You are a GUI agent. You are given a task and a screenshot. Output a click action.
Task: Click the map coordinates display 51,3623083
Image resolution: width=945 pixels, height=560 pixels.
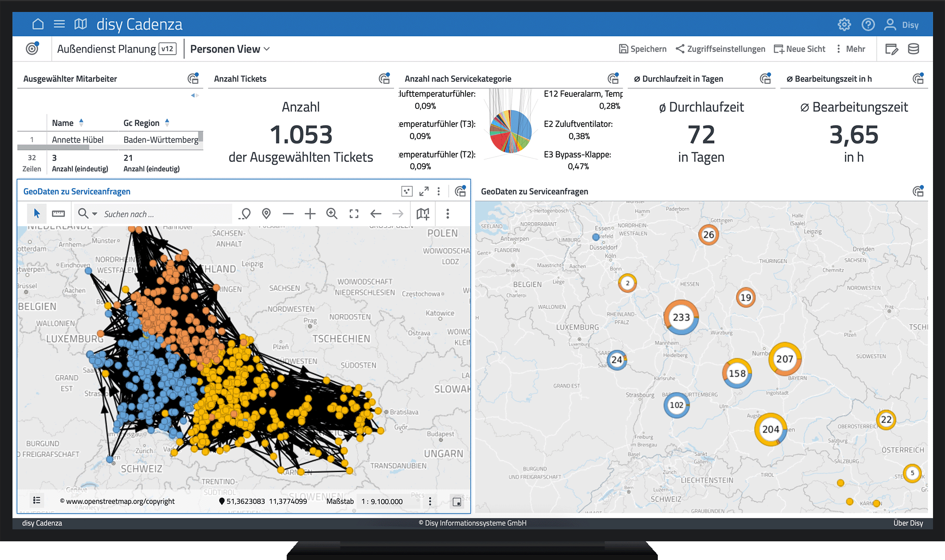click(263, 501)
